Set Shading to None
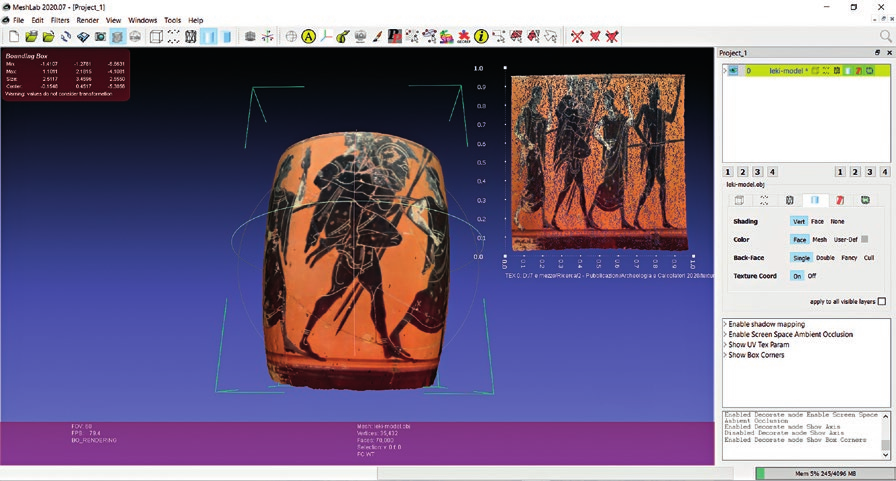 tap(837, 221)
